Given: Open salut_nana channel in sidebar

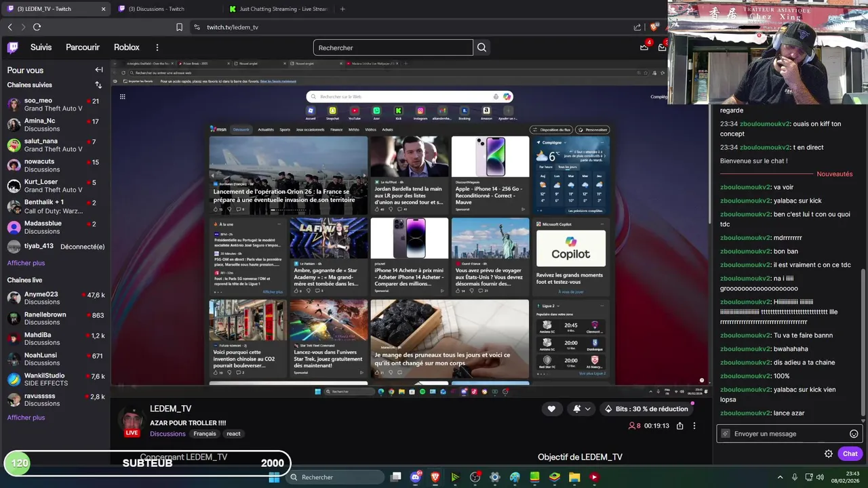Looking at the screenshot, I should pos(56,145).
